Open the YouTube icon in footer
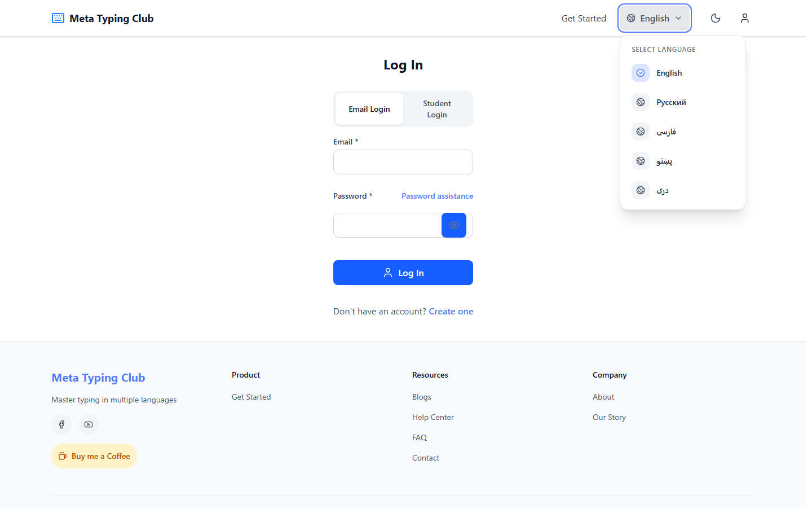Image resolution: width=812 pixels, height=508 pixels. (x=89, y=424)
